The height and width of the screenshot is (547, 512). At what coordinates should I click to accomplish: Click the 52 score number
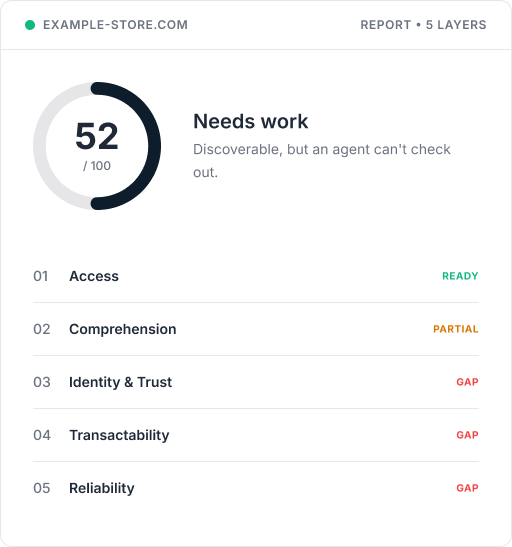97,136
